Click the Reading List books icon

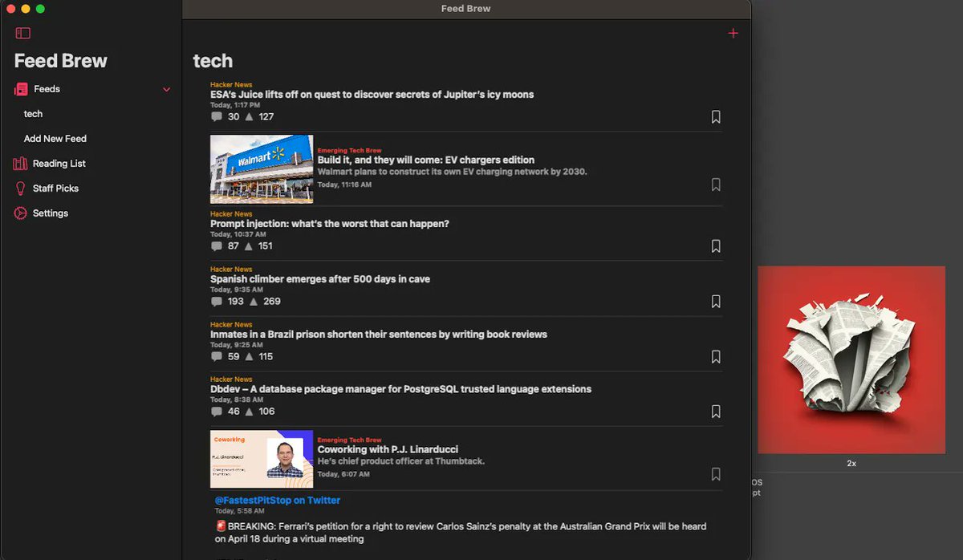[x=20, y=164]
